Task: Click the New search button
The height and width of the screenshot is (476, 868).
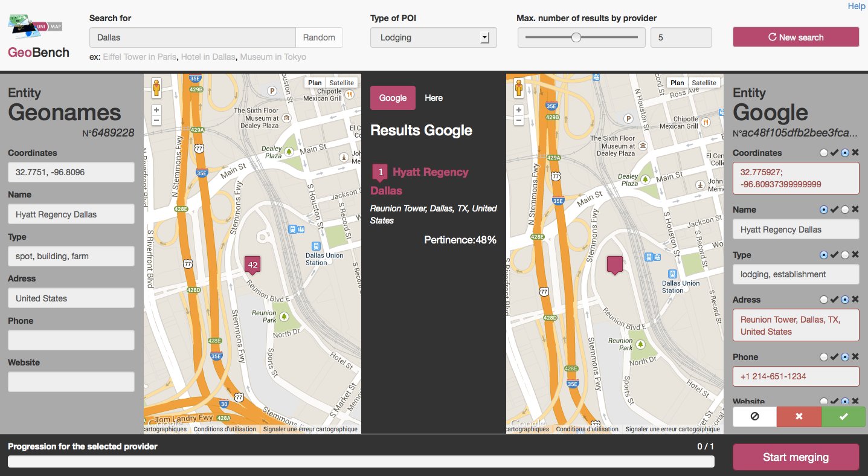Action: pyautogui.click(x=796, y=37)
